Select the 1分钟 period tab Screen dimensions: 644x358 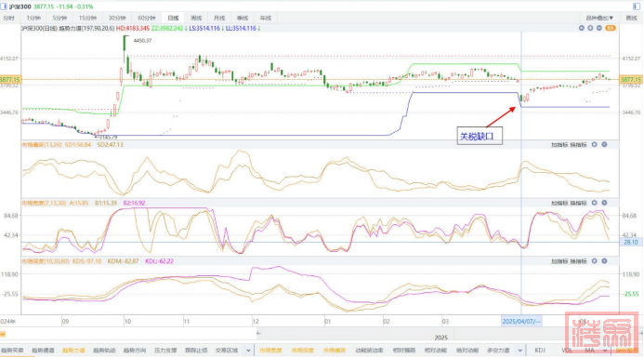tap(33, 18)
